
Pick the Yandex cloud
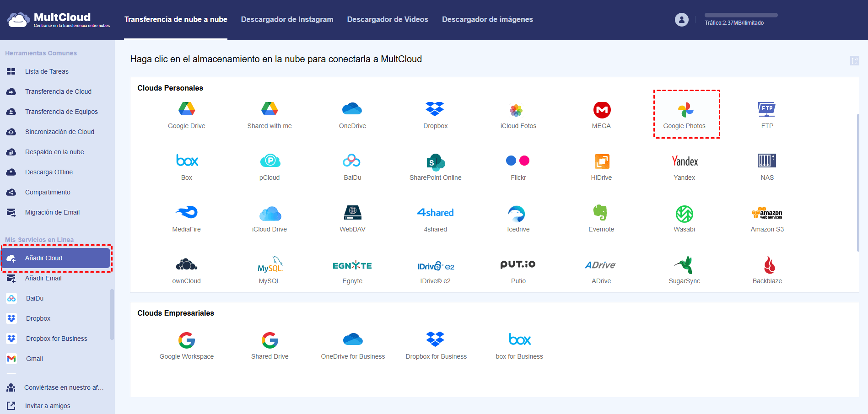click(685, 167)
